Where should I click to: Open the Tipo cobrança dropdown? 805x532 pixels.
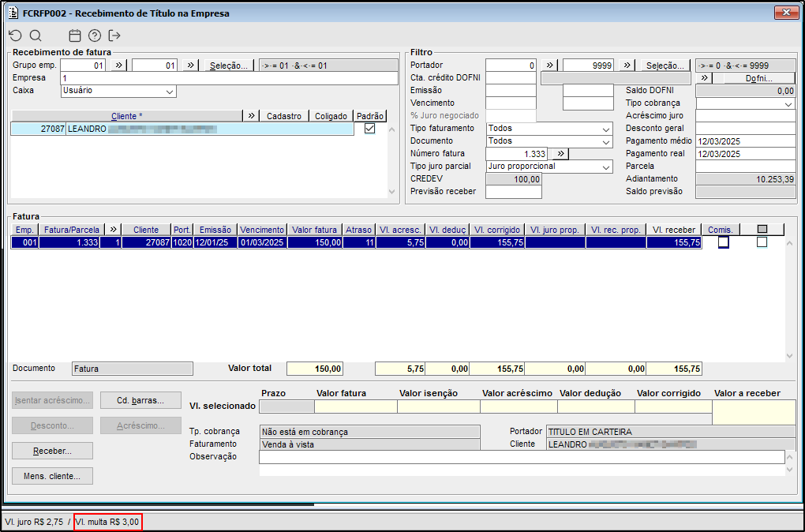(x=789, y=103)
